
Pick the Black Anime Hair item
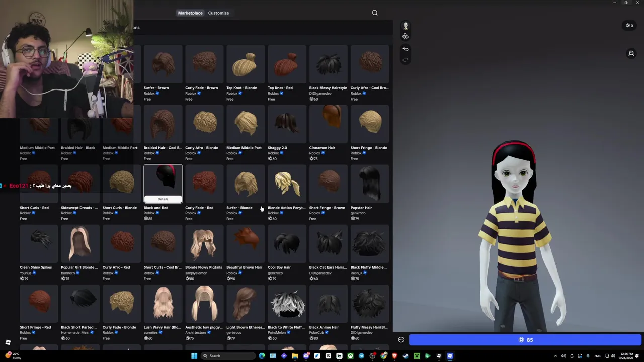click(328, 313)
